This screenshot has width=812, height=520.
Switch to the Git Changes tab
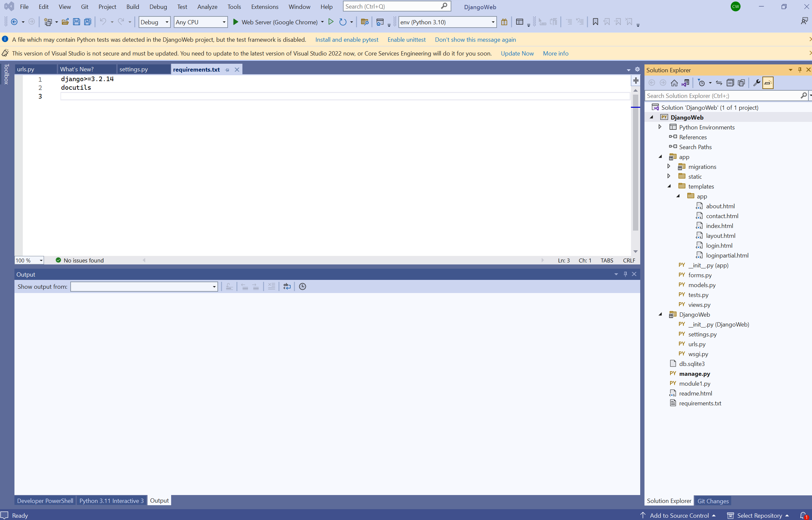tap(713, 501)
